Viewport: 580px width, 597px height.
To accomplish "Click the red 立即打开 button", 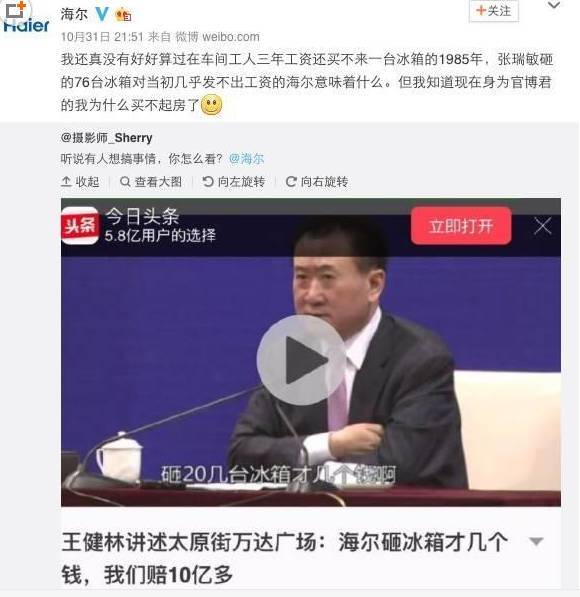I will coord(461,226).
